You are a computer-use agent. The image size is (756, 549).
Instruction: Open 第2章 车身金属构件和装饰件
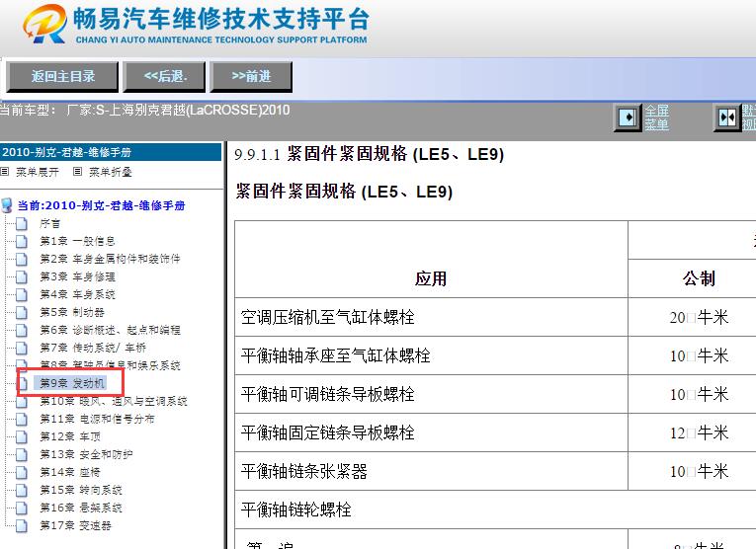[110, 259]
